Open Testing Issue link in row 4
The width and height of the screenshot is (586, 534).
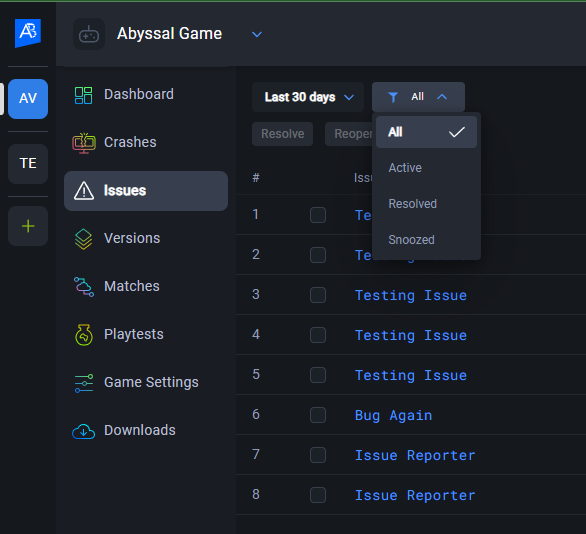click(x=411, y=336)
